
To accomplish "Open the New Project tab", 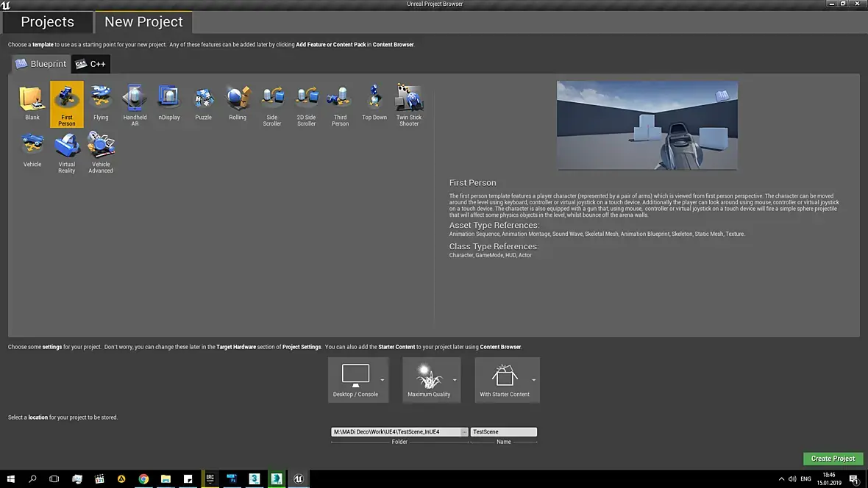I will [x=143, y=21].
